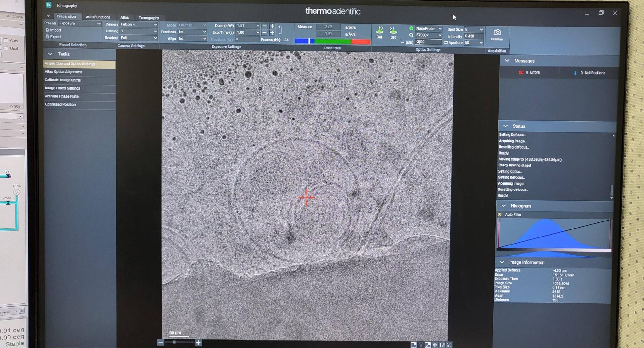Click the histogram contrast range graph
The image size is (644, 348).
(x=554, y=235)
